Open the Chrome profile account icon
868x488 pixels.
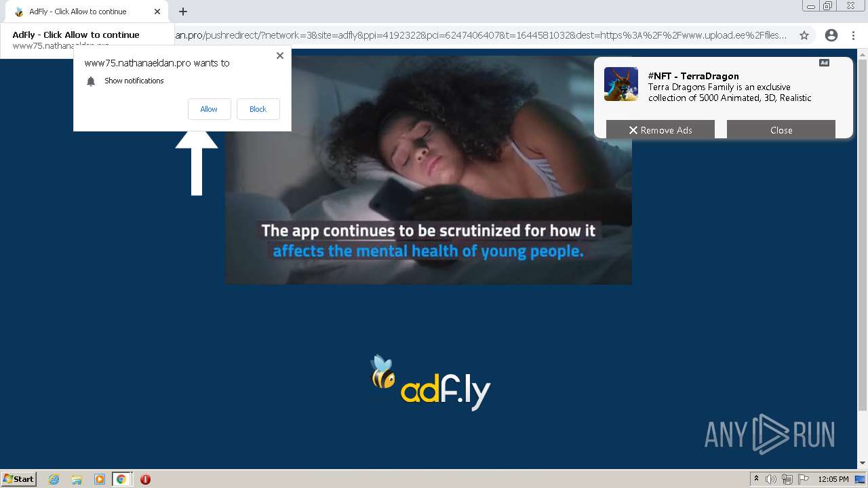[x=831, y=35]
